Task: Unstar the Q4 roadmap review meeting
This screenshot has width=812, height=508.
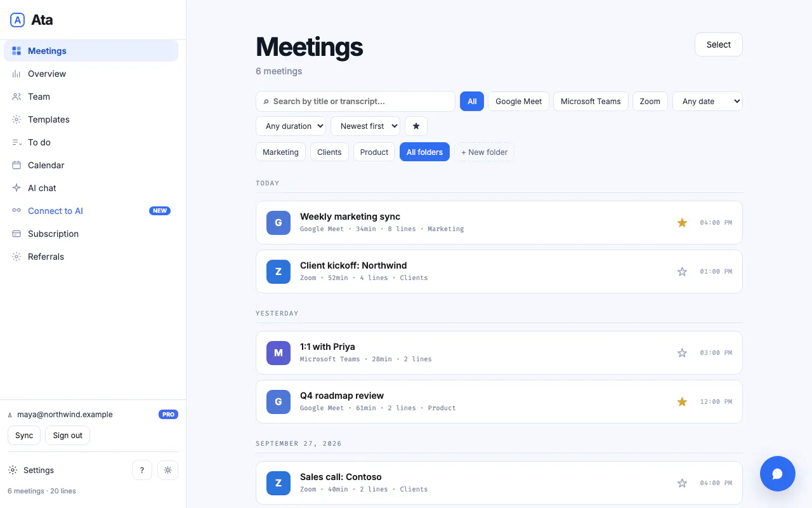Action: (x=682, y=401)
